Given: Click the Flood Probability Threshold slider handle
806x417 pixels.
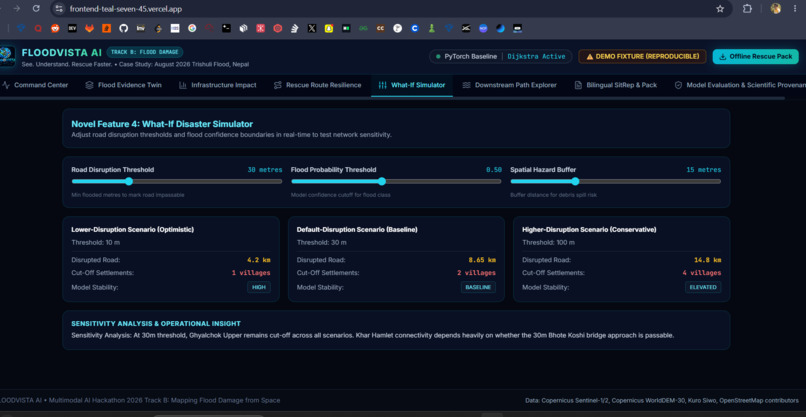Looking at the screenshot, I should pos(381,181).
